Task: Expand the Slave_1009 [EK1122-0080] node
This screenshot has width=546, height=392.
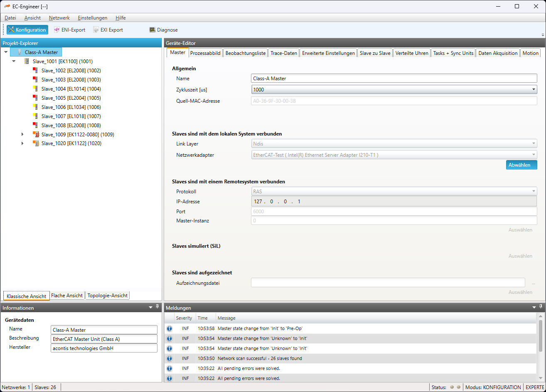Action: 23,134
